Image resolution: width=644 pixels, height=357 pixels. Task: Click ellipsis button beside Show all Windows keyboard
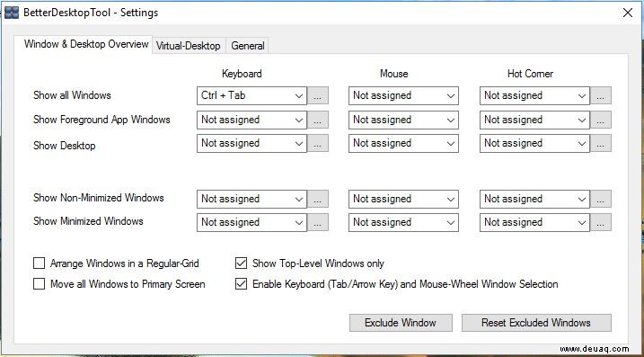click(318, 96)
